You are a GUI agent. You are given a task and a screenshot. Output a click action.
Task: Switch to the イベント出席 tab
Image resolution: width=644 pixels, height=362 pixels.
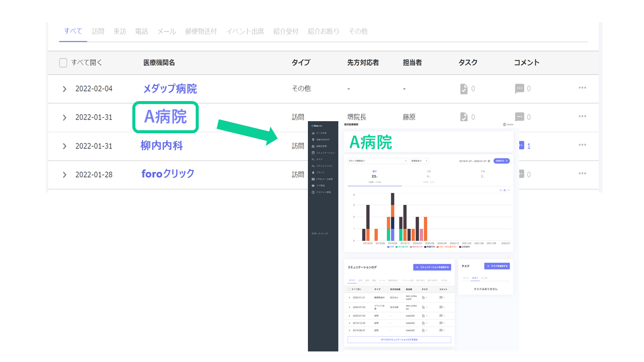click(x=245, y=31)
